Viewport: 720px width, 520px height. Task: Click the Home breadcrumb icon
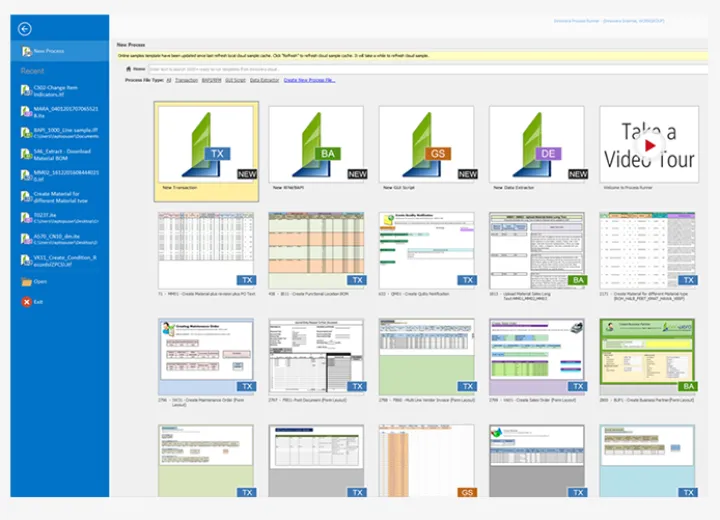130,68
